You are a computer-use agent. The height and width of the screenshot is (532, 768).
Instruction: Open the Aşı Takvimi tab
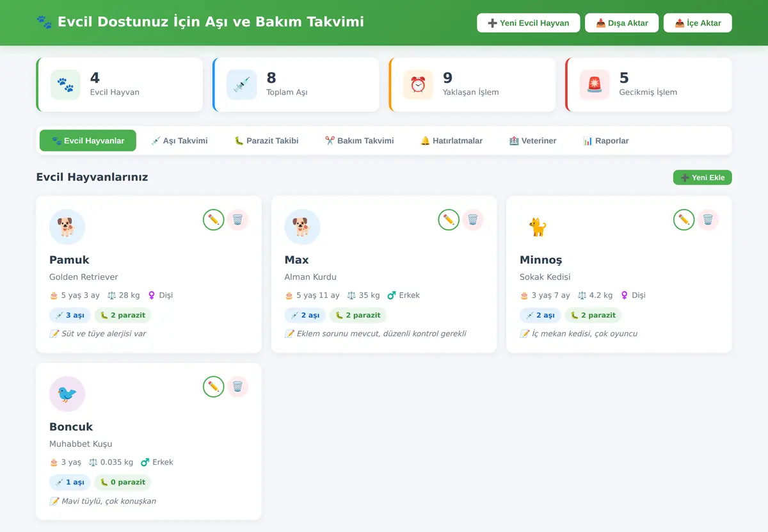[179, 141]
